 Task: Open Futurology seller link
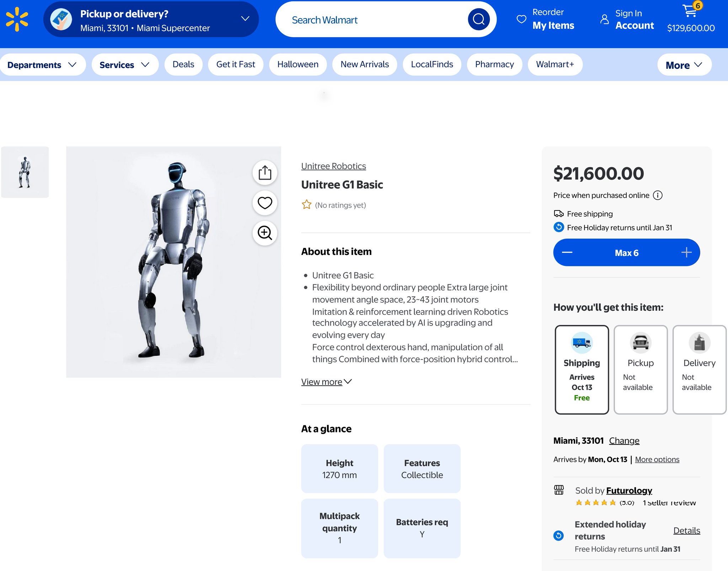tap(629, 490)
